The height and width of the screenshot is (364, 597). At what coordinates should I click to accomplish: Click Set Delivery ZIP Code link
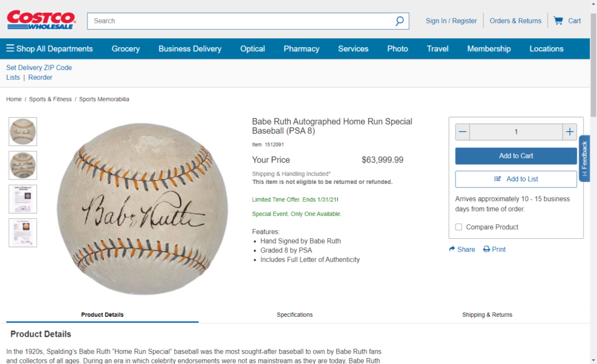[39, 68]
